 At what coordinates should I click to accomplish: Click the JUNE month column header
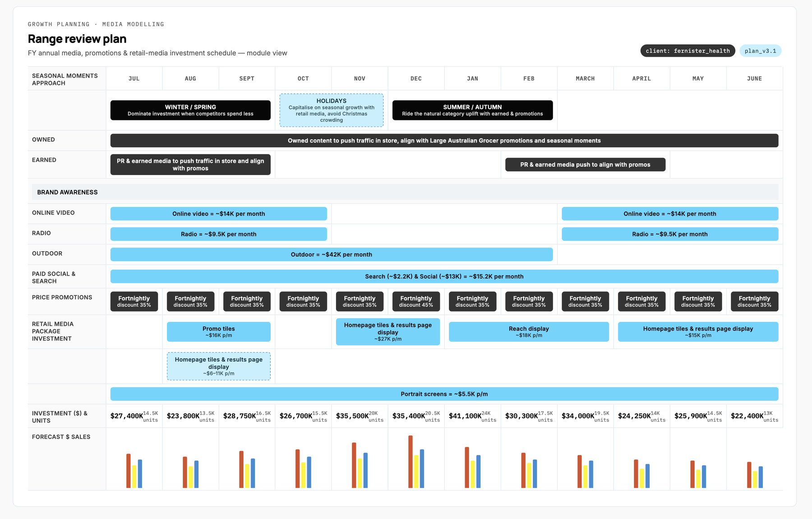point(754,78)
